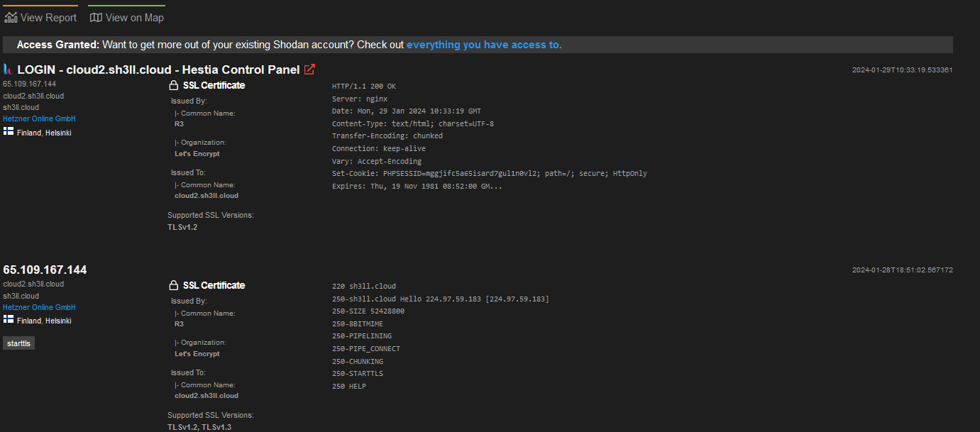Open the Hestia Control Panel result title
Image resolution: width=980 pixels, height=432 pixels.
(158, 70)
